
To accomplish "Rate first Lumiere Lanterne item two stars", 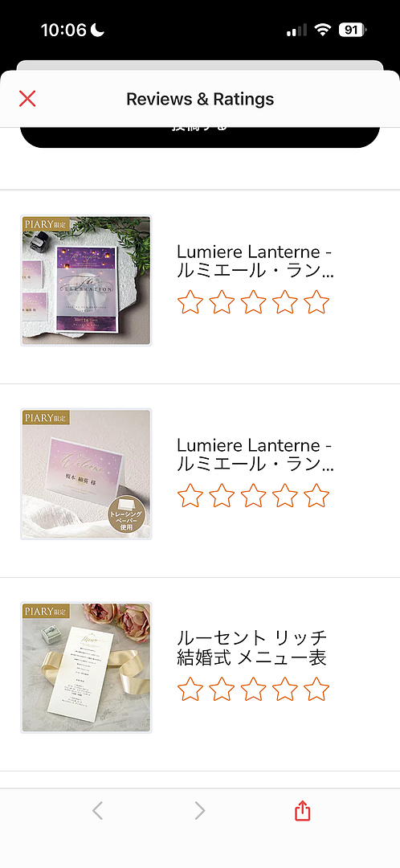I will [x=222, y=302].
